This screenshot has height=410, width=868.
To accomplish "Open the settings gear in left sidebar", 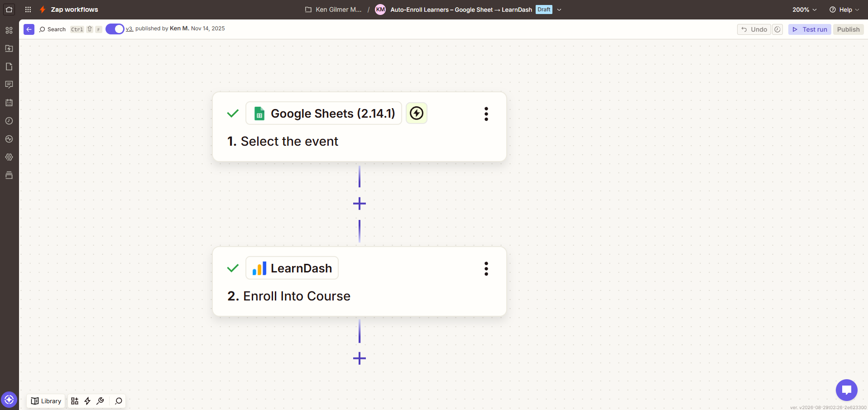I will [x=9, y=157].
